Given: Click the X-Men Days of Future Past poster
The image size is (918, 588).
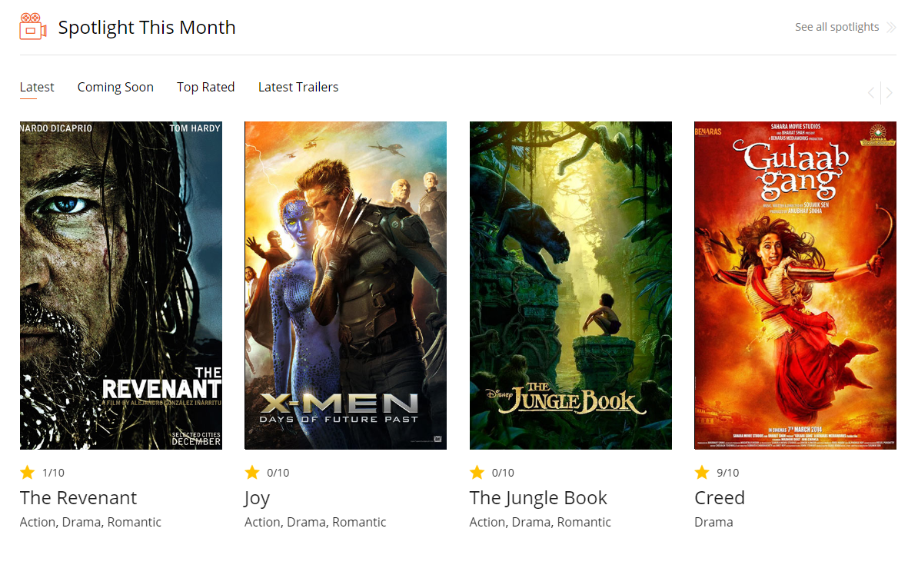Looking at the screenshot, I should pos(345,285).
